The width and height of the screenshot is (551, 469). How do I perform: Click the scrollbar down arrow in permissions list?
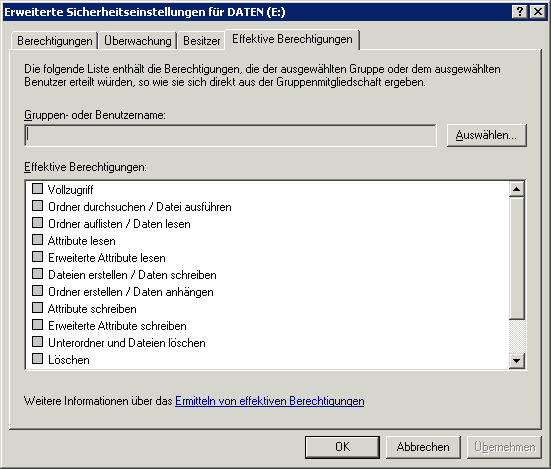(517, 360)
